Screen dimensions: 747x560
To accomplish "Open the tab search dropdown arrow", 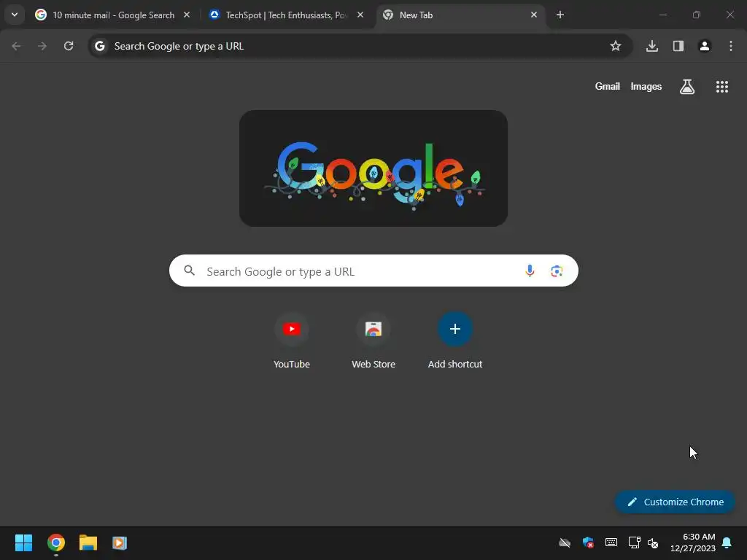I will 15,15.
